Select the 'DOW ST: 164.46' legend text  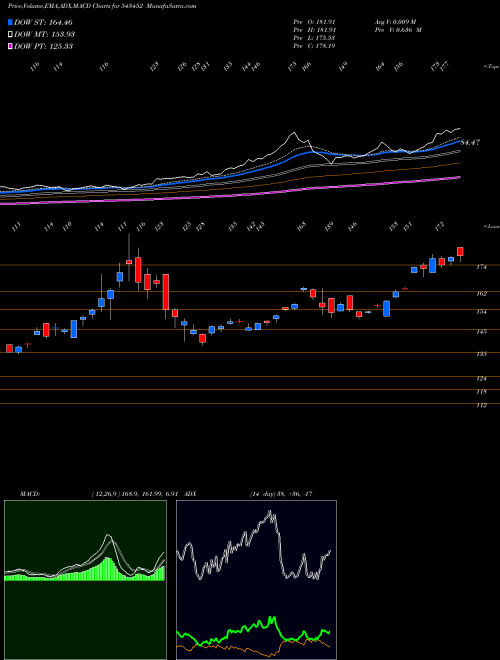[43, 22]
